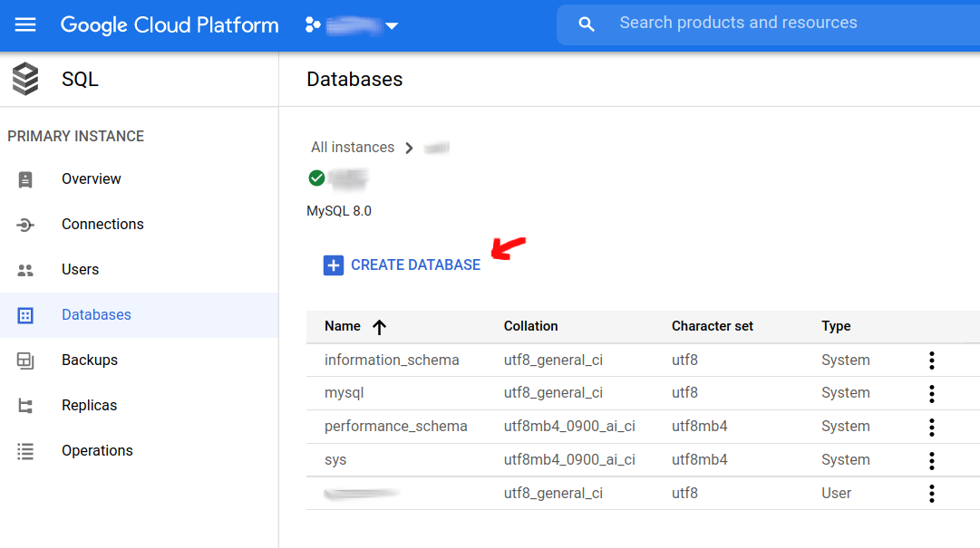Open actions menu for sys row

[x=931, y=461]
